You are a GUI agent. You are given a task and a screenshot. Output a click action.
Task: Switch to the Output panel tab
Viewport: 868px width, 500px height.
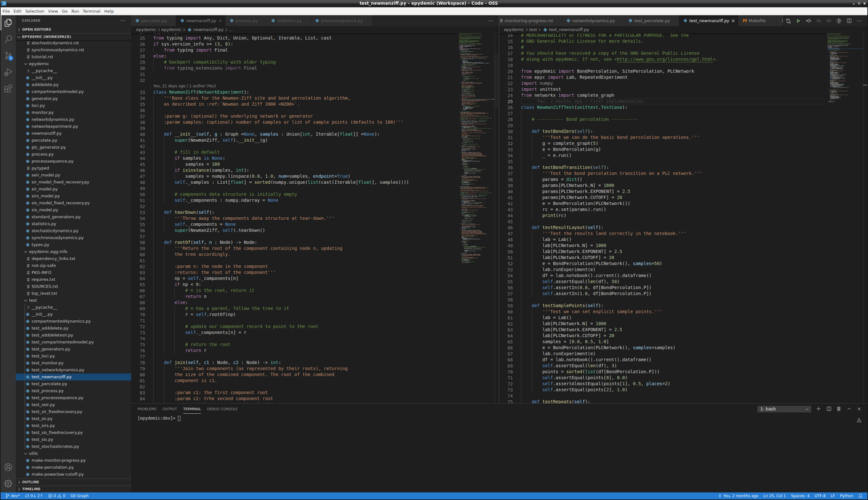click(x=170, y=409)
